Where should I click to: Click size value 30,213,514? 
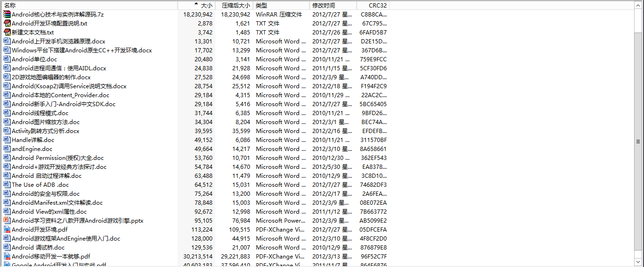pyautogui.click(x=198, y=256)
